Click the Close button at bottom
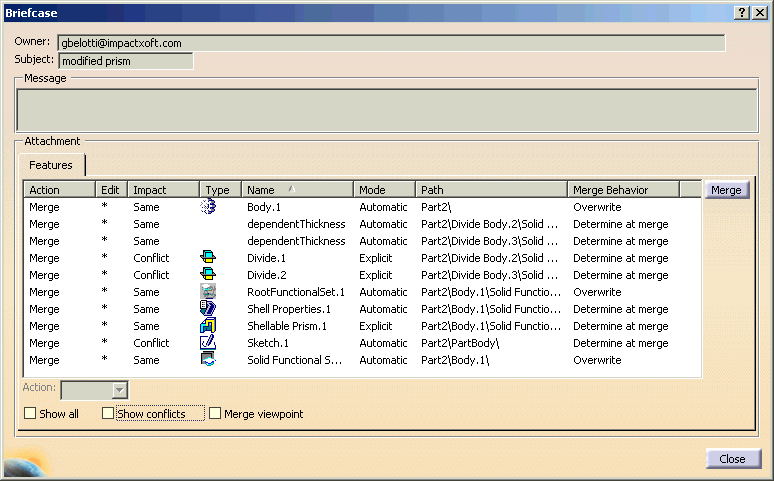The height and width of the screenshot is (481, 774). [732, 459]
